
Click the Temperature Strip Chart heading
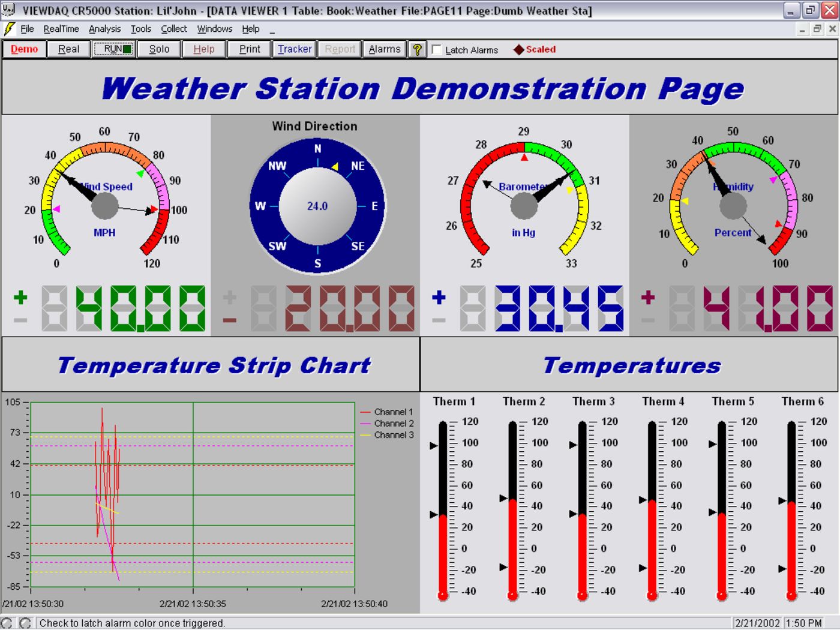coord(214,365)
